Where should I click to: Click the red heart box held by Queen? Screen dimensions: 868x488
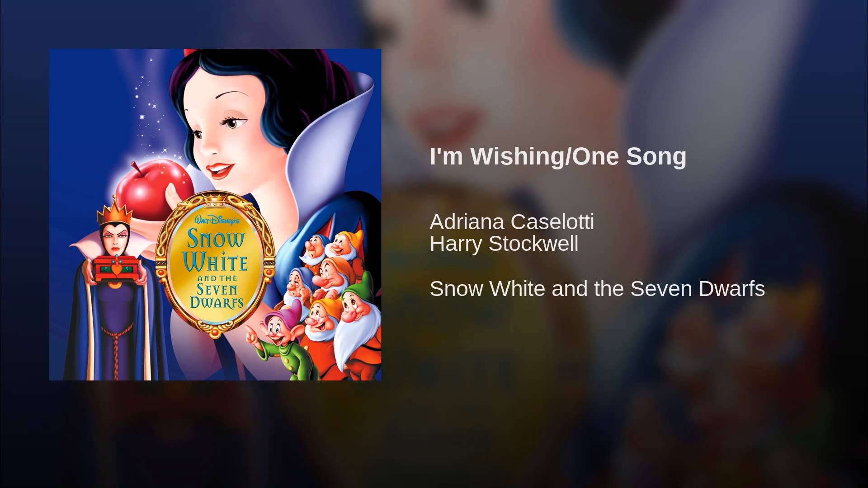click(x=117, y=267)
